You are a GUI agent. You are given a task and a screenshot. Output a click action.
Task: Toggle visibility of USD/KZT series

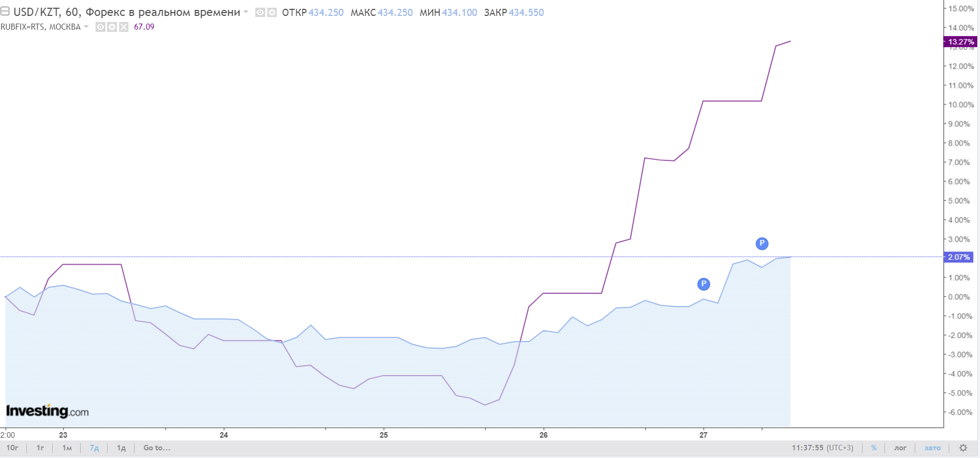click(x=260, y=12)
